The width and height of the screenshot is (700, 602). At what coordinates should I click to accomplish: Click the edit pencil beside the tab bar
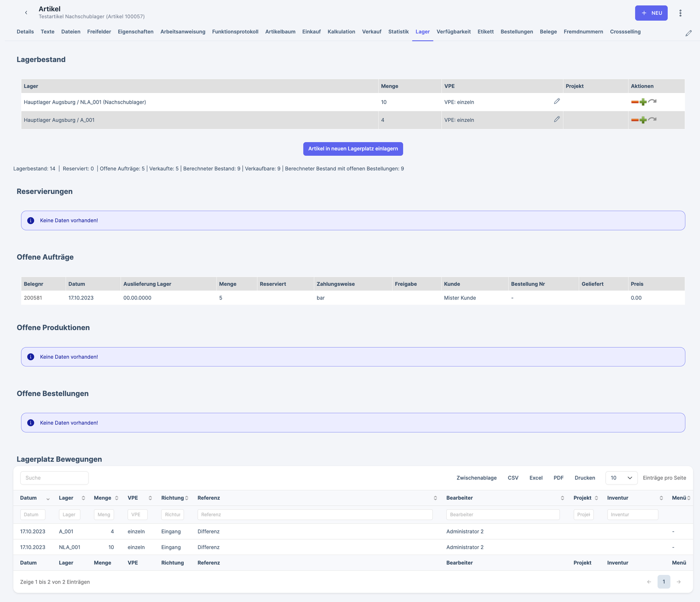click(688, 33)
